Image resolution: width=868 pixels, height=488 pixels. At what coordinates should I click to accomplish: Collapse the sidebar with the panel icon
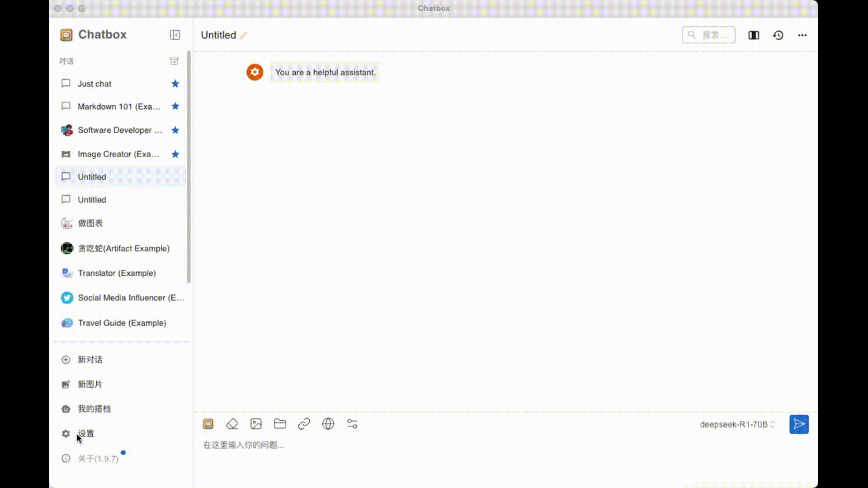pyautogui.click(x=175, y=35)
